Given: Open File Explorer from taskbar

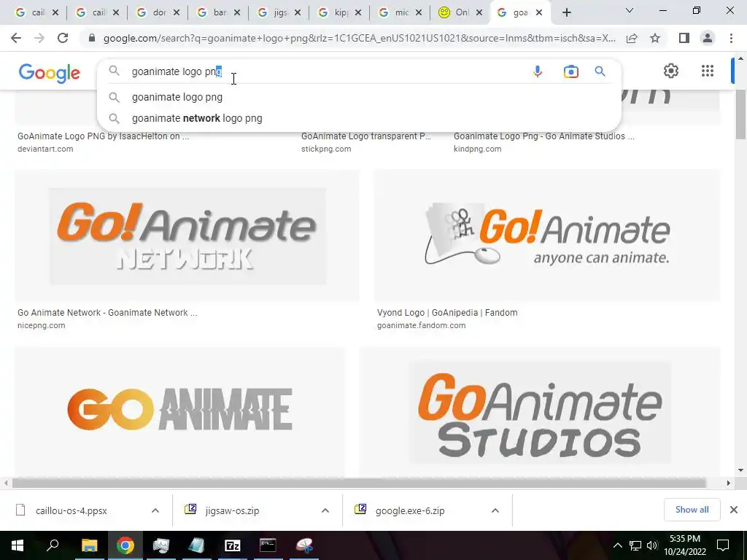Looking at the screenshot, I should point(89,545).
